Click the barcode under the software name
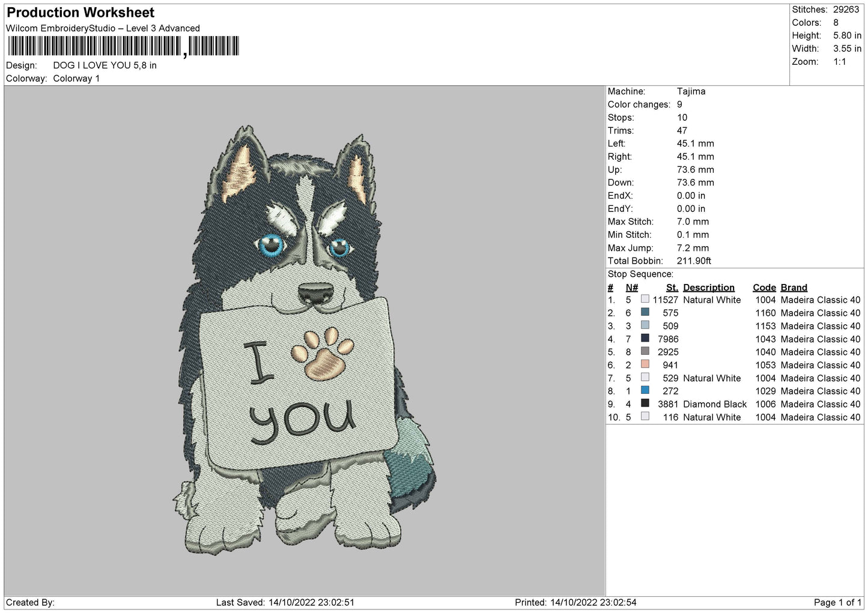The height and width of the screenshot is (613, 868). [x=124, y=46]
